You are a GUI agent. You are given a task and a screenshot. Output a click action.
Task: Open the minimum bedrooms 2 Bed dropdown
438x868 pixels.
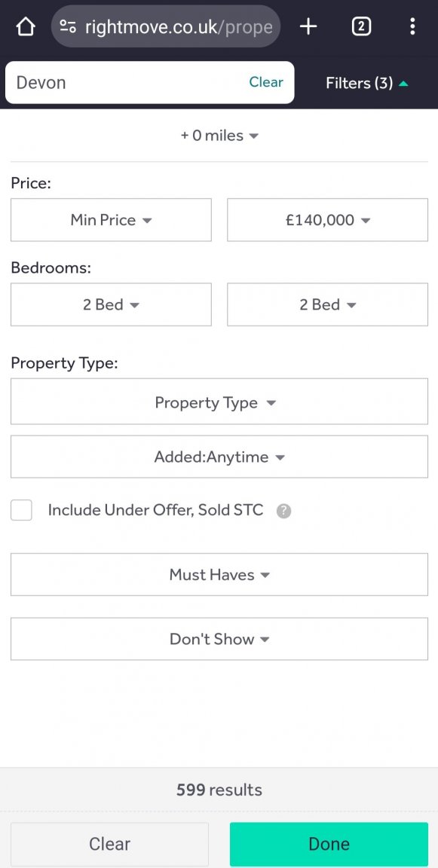(111, 304)
